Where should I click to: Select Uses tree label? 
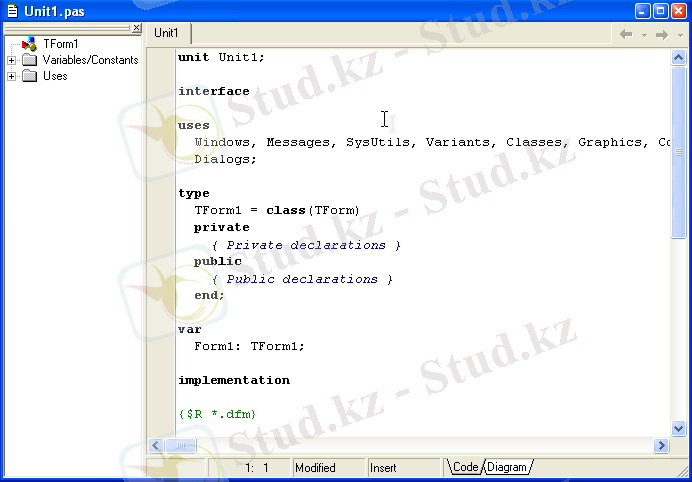tap(55, 76)
